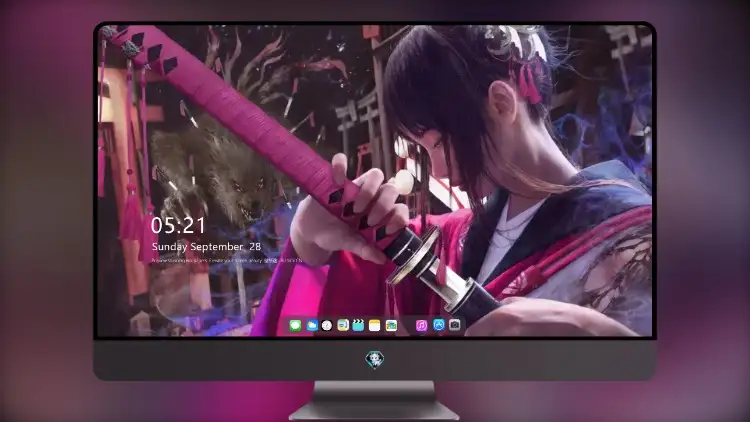Open the Weather app in the dock
Viewport: 750px width, 422px height.
tap(311, 326)
